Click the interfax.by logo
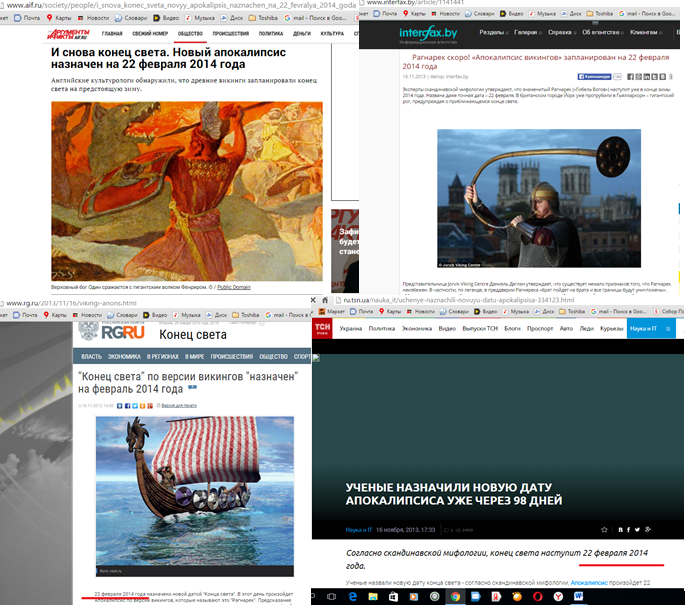The height and width of the screenshot is (609, 685). [428, 34]
